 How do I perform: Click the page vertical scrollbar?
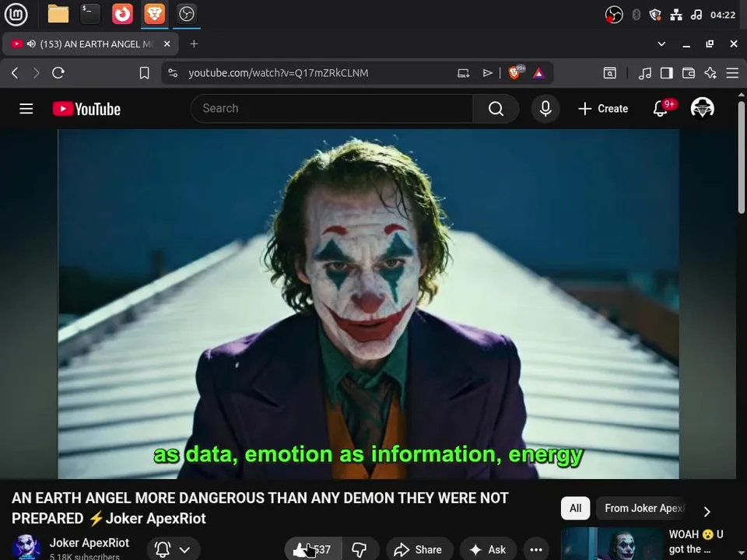[x=742, y=157]
